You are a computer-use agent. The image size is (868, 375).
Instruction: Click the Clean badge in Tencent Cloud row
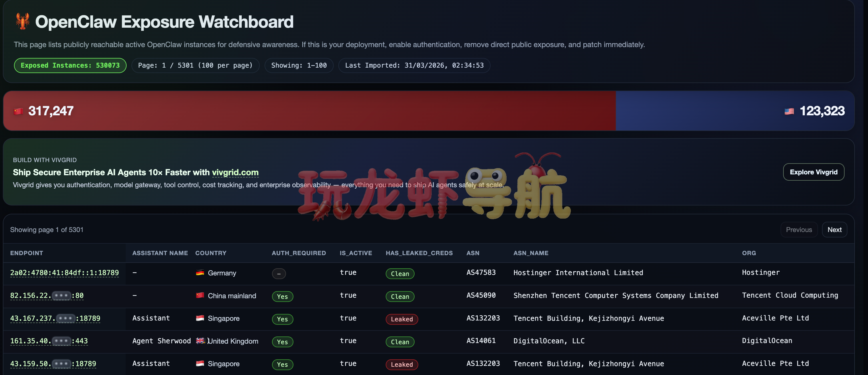tap(400, 297)
